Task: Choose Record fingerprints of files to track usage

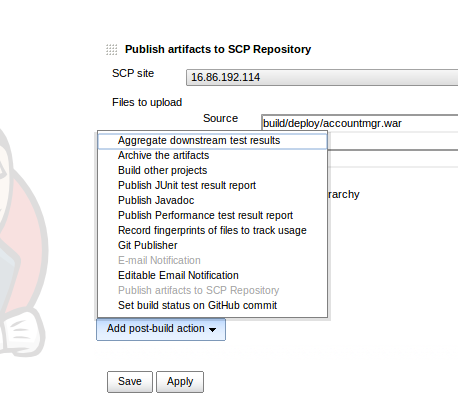Action: [x=213, y=230]
